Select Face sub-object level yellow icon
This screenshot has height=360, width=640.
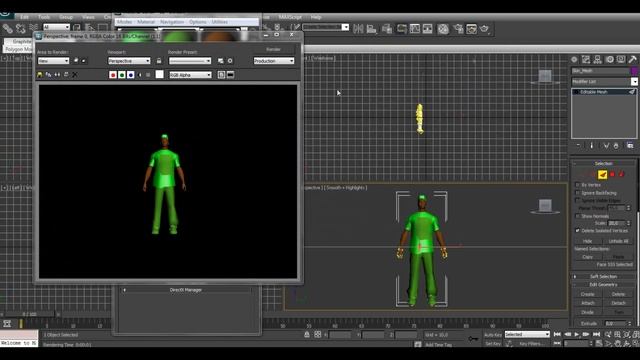coord(602,175)
